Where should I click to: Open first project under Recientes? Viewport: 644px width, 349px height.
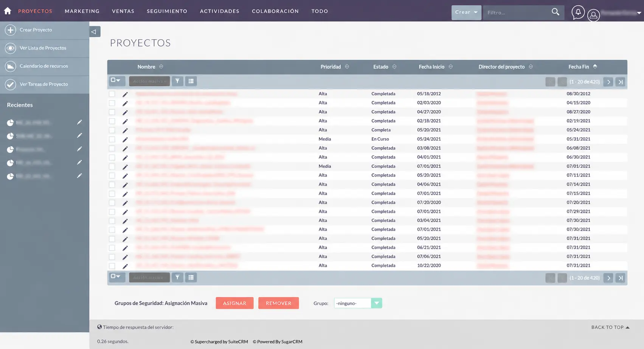click(33, 123)
